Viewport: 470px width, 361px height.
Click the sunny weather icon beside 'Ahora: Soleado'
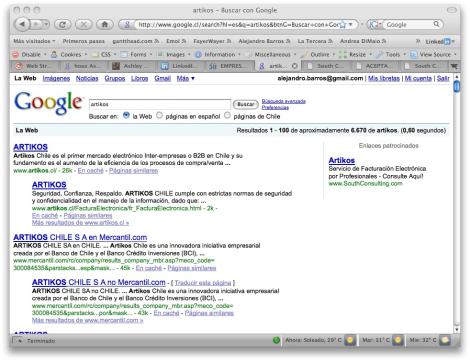click(x=350, y=340)
